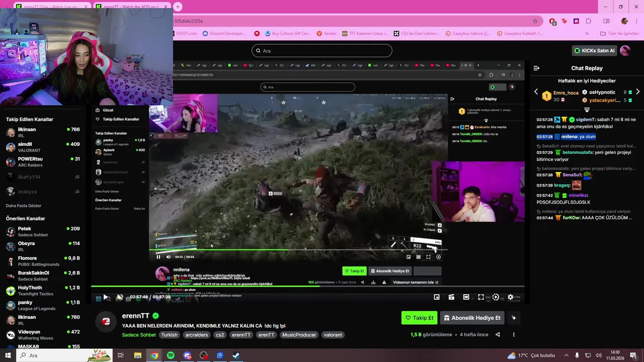
Task: Open Videoyun Wuthering Waves channel
Action: coord(43,335)
